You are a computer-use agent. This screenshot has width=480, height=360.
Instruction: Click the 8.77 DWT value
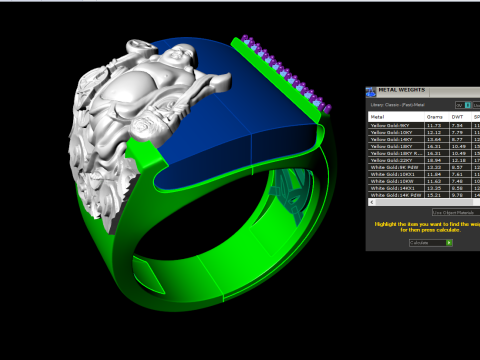[x=458, y=140]
